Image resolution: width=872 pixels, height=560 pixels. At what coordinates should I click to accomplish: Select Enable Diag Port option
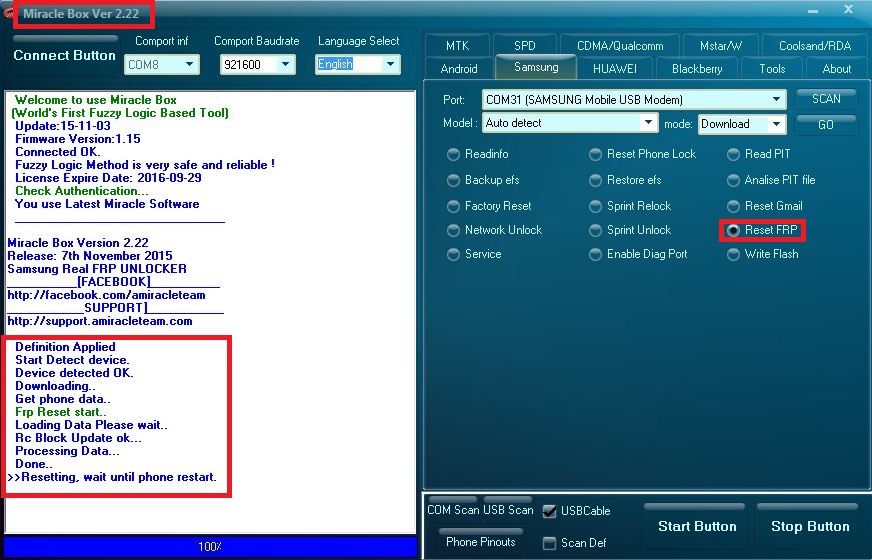(596, 254)
